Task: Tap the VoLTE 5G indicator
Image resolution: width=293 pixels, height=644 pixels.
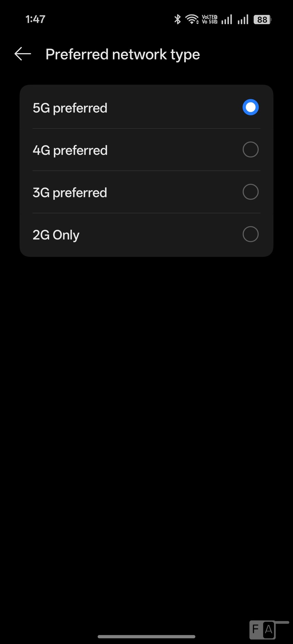Action: click(209, 19)
